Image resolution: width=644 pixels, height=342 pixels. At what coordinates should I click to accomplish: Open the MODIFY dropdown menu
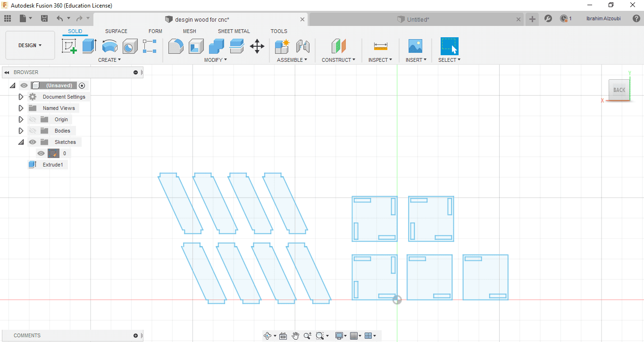pos(216,60)
